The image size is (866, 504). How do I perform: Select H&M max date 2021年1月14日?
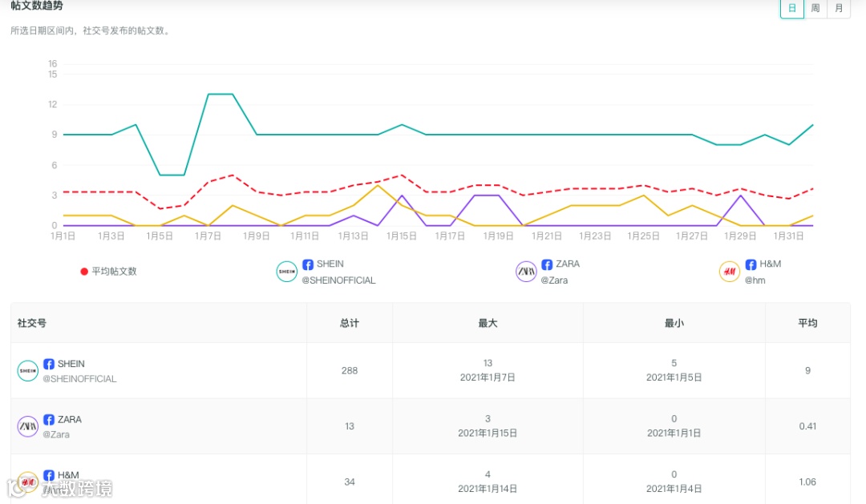(488, 490)
